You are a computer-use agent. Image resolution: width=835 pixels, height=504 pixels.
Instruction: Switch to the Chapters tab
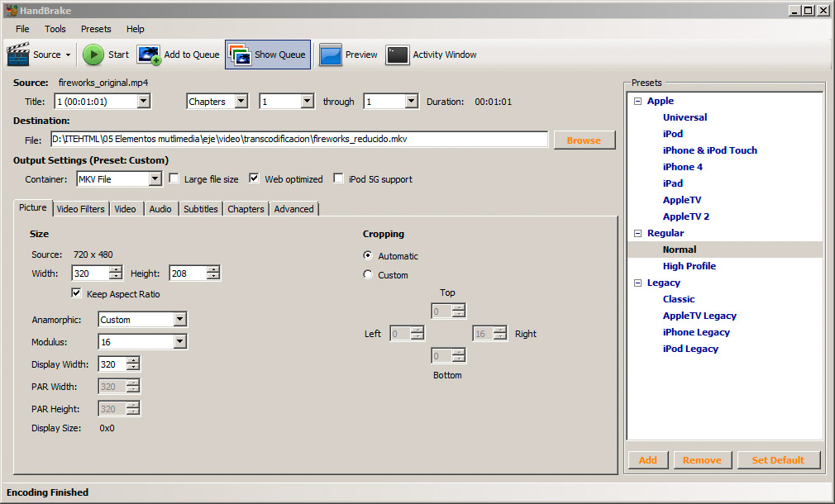[x=246, y=209]
